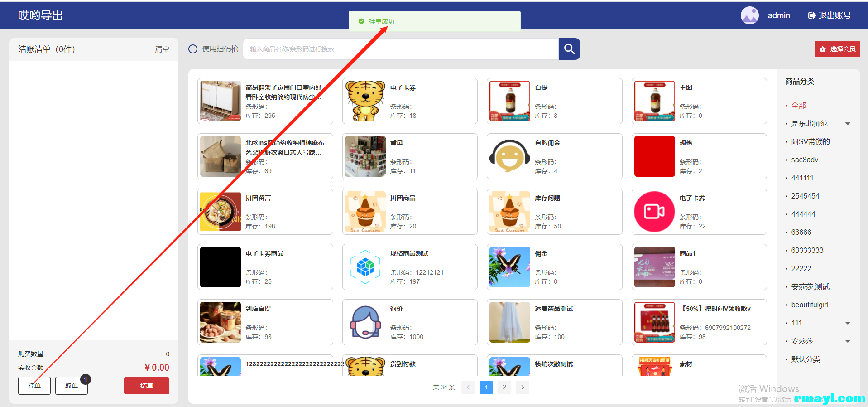Click the admin avatar icon
Screen dimensions: 868x407
tap(749, 15)
